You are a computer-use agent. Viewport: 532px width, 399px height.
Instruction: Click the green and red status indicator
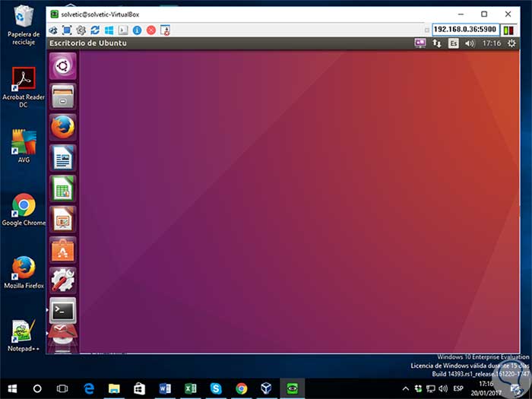click(508, 30)
